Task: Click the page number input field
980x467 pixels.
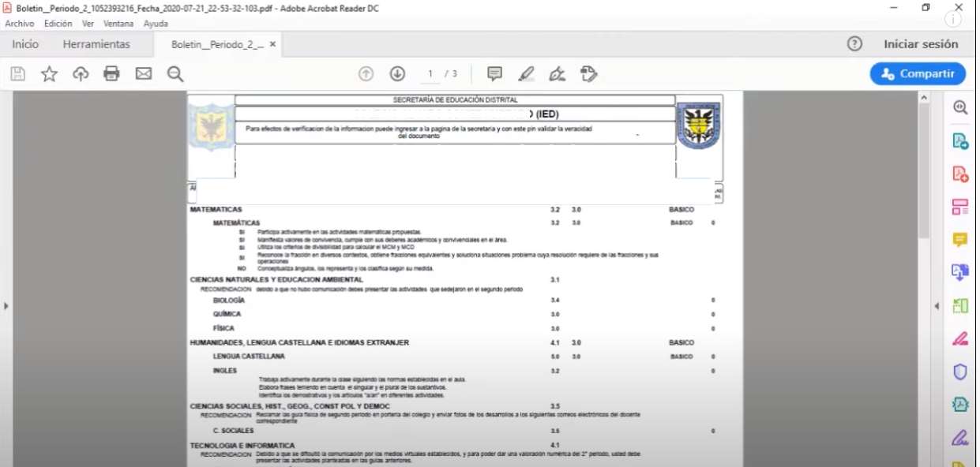Action: pos(430,74)
